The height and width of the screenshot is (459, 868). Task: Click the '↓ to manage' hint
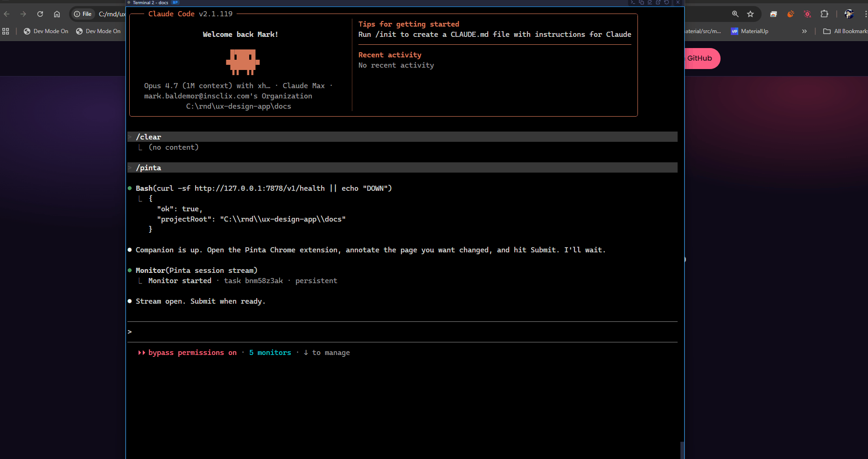tap(327, 353)
